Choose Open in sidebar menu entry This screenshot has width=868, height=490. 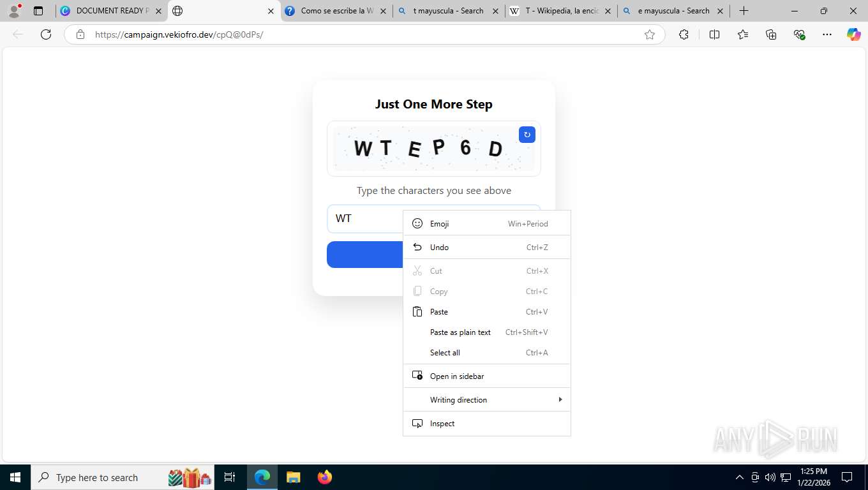pyautogui.click(x=487, y=376)
